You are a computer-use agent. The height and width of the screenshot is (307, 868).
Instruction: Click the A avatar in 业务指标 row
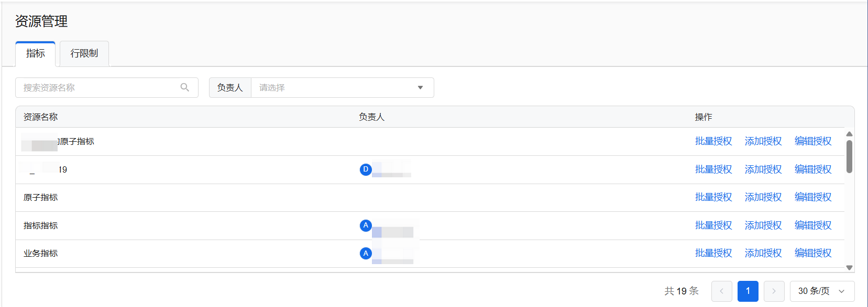366,254
